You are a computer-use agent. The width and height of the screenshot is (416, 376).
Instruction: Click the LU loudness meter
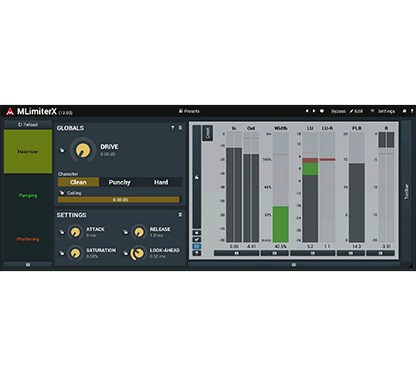(x=310, y=187)
